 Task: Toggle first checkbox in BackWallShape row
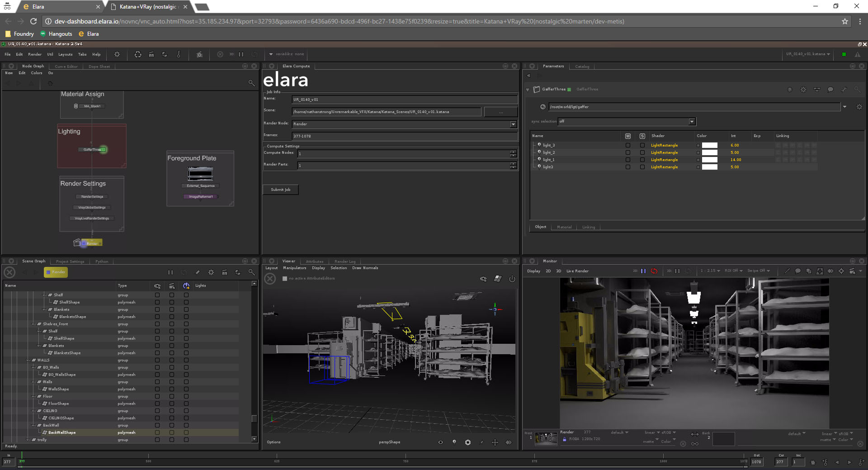(x=157, y=432)
